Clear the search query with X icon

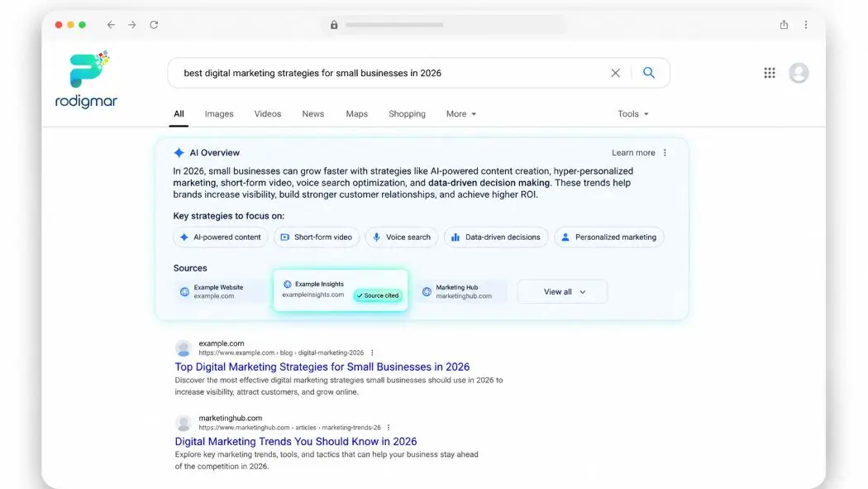point(615,73)
